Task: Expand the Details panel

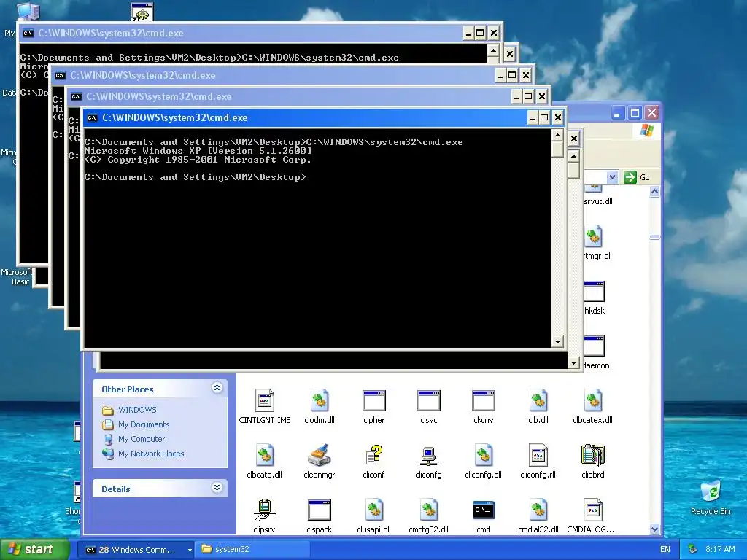Action: [x=217, y=488]
